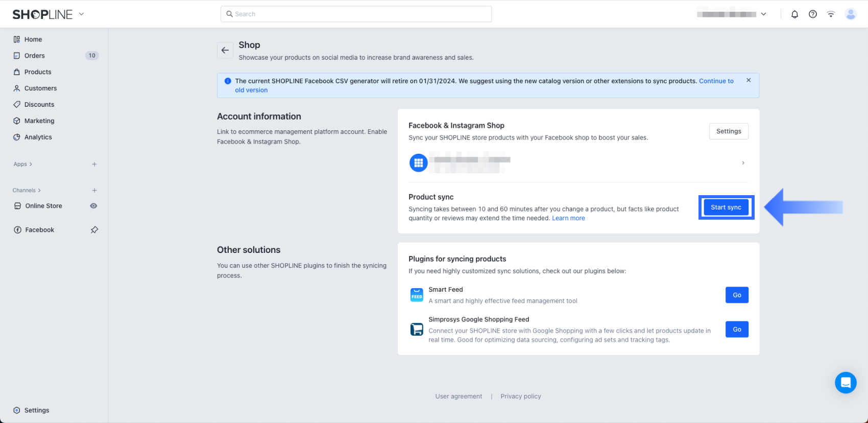Open the user avatar menu
Screen dimensions: 868x423
click(x=851, y=14)
